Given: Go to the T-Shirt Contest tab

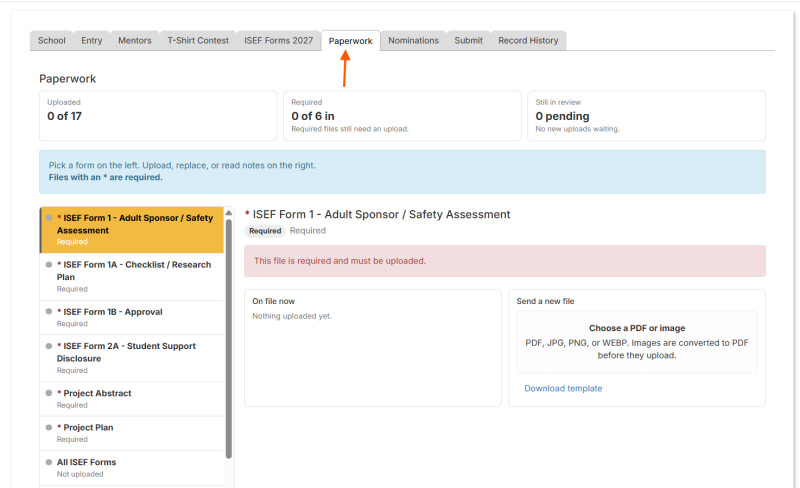Looking at the screenshot, I should tap(198, 40).
